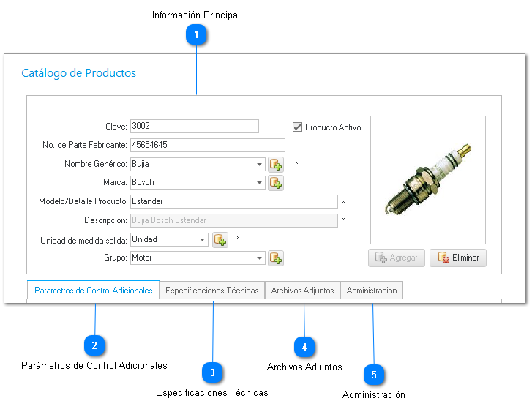Screen dimensions: 532x412
Task: Open the Archivos Adjuntos tab
Action: (302, 291)
